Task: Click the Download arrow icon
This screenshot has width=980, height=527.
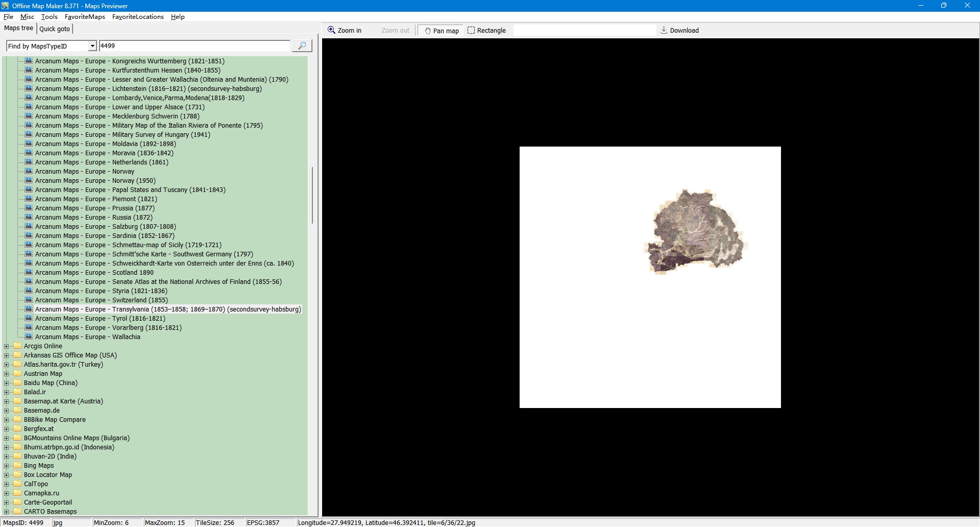Action: [x=664, y=30]
